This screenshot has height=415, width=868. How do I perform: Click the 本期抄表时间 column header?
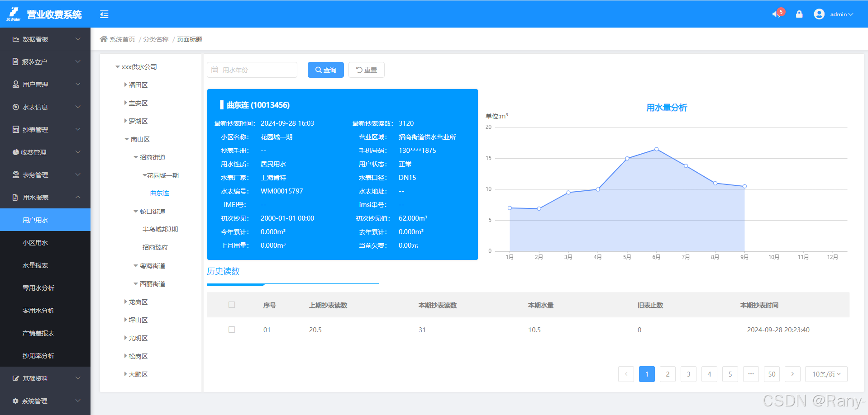point(759,305)
